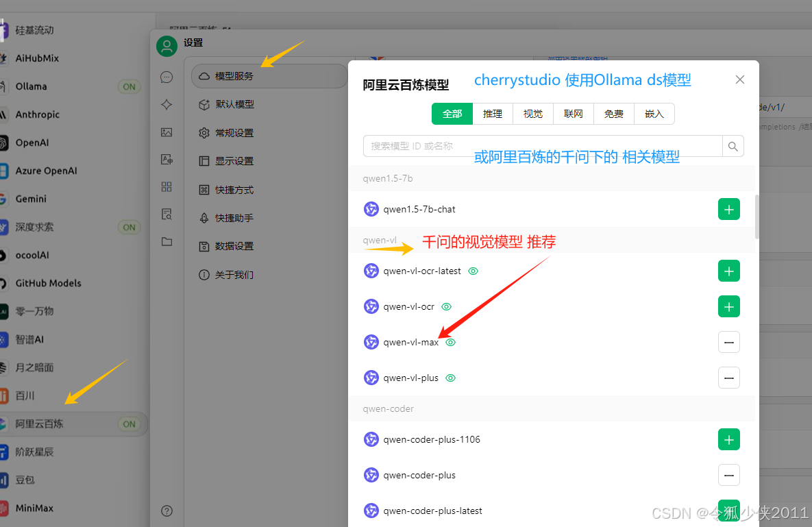Close the 阿里云百炼模型 dialog
This screenshot has width=812, height=527.
click(740, 79)
